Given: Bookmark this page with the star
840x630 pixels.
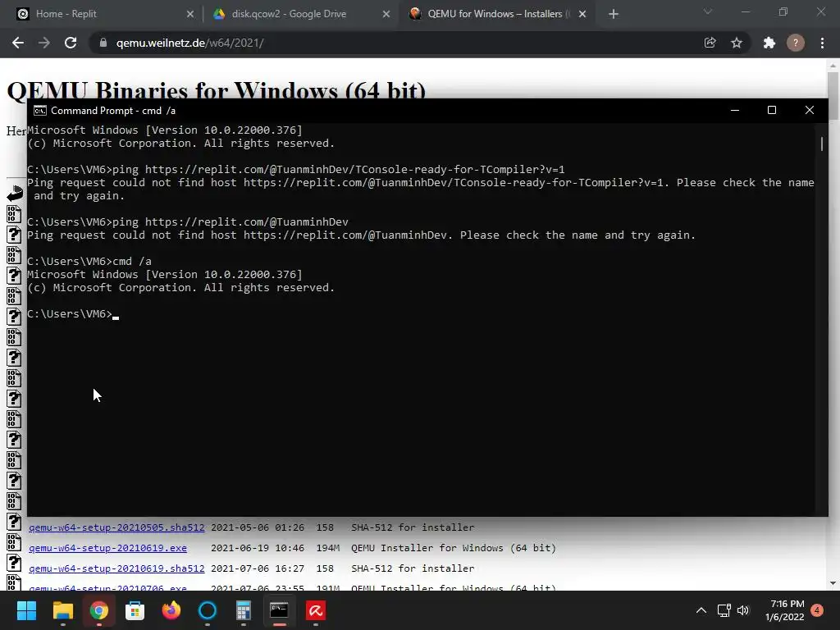Looking at the screenshot, I should (737, 43).
